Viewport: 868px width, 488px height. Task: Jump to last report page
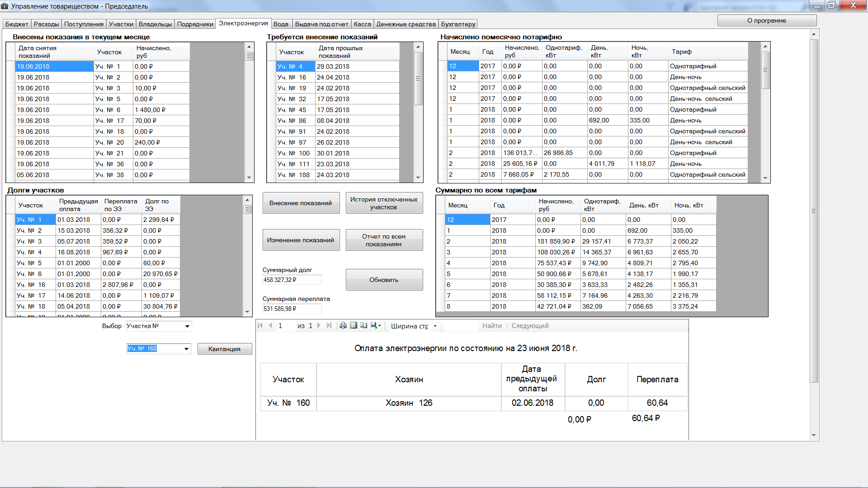(x=329, y=326)
